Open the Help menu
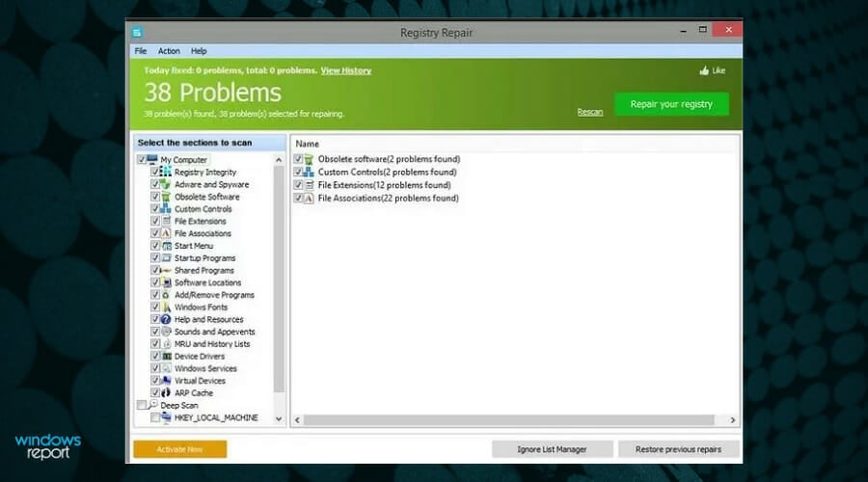This screenshot has width=868, height=482. [199, 51]
